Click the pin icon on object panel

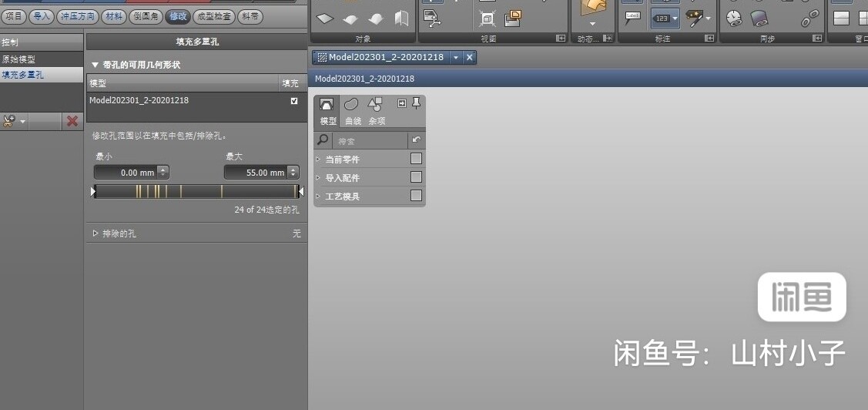coord(417,103)
